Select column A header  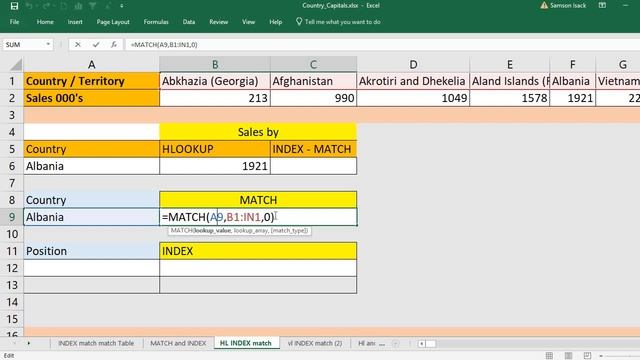91,64
